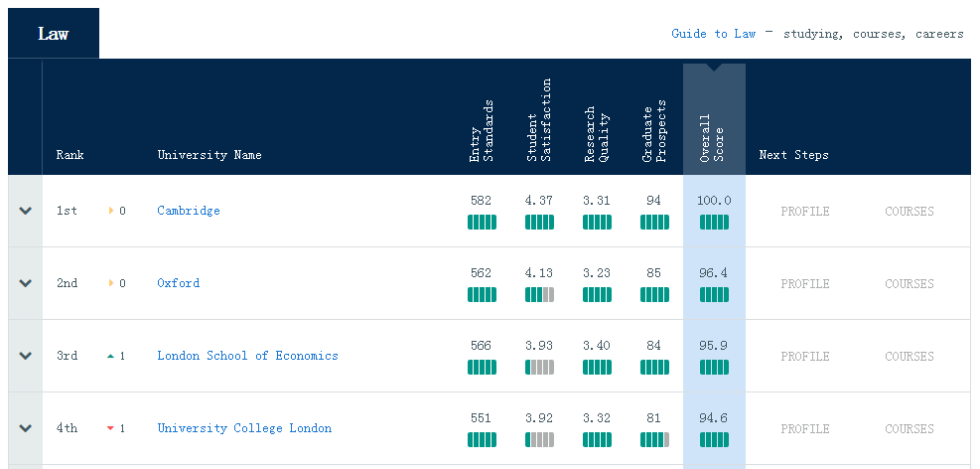
Task: Open Oxford COURSES button
Action: click(910, 284)
